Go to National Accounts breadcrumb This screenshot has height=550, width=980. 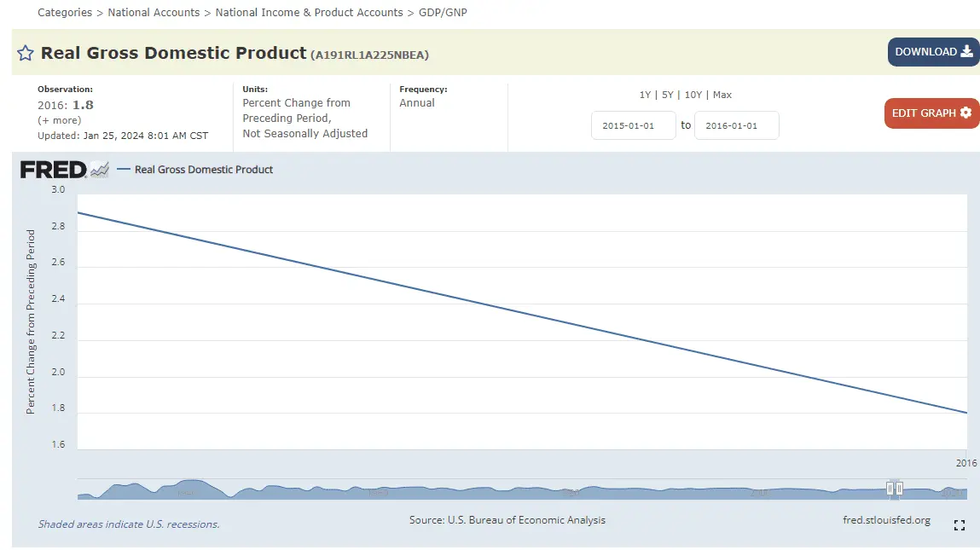tap(154, 13)
